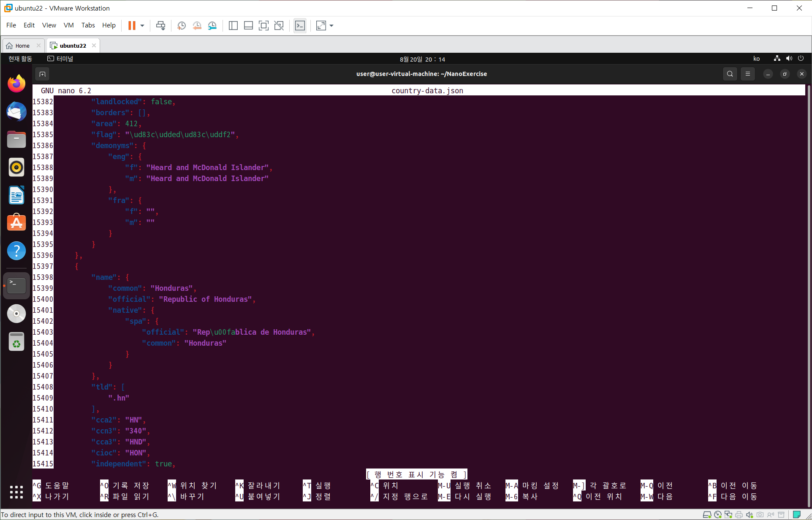Click Send Ctrl+Alt+Del toolbar icon
Screen dimensions: 812x520
[160, 26]
